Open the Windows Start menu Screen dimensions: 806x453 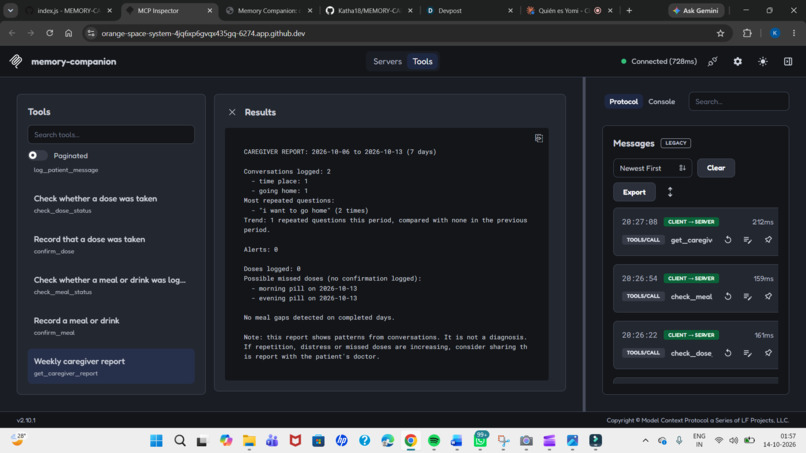[156, 441]
